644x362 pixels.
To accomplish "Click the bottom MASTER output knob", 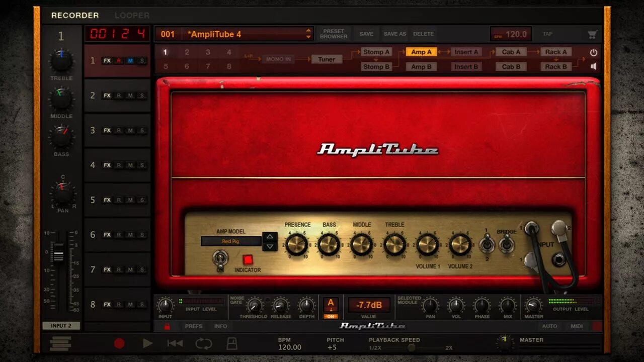I will click(x=533, y=305).
